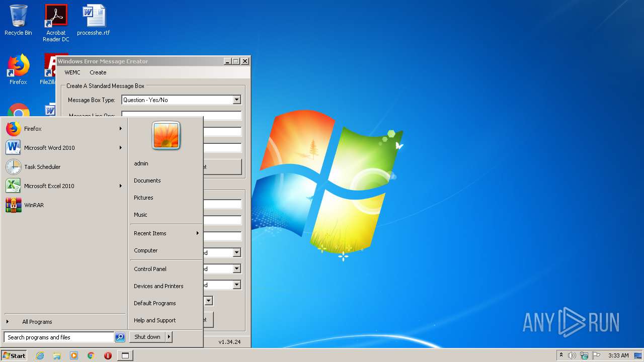This screenshot has width=644, height=362.
Task: Click the Search programs and files box
Action: [x=59, y=337]
